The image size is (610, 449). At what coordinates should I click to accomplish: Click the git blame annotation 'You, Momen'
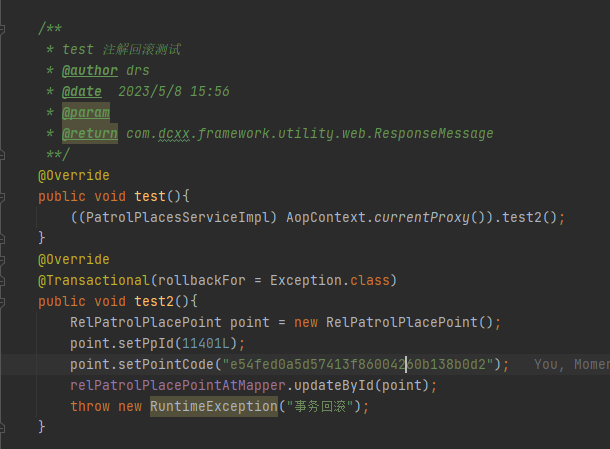(x=571, y=365)
